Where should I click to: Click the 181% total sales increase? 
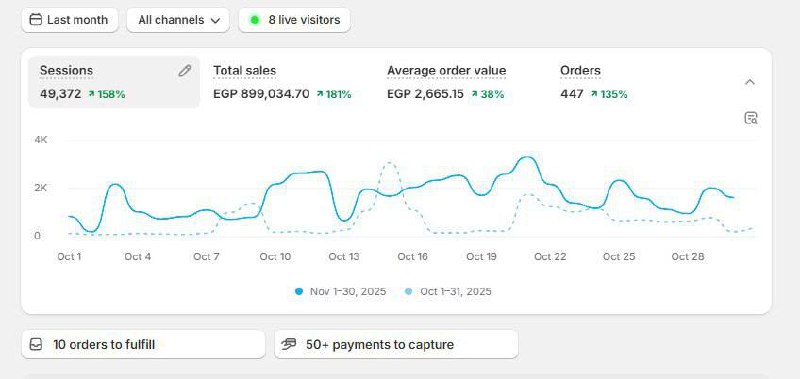(334, 94)
